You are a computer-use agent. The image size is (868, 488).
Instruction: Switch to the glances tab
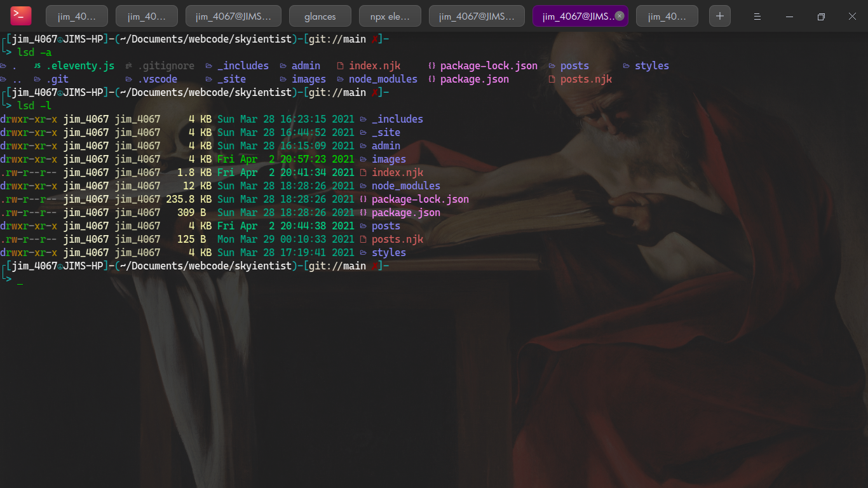pos(320,15)
